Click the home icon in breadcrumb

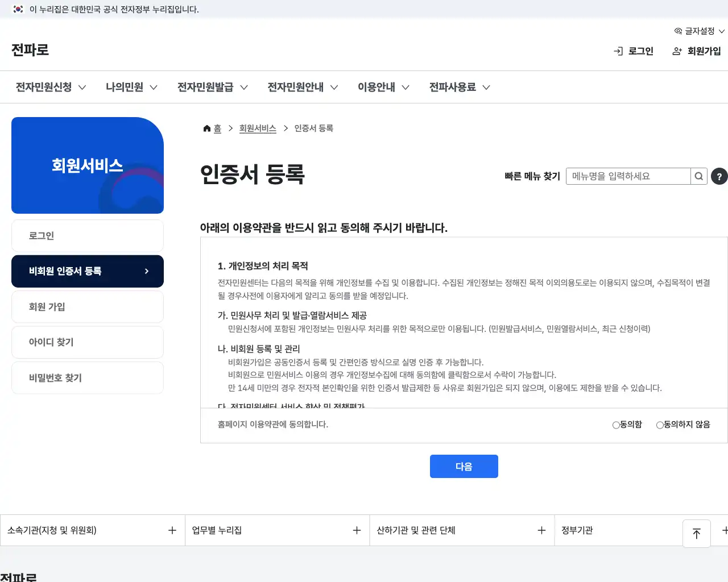point(207,128)
